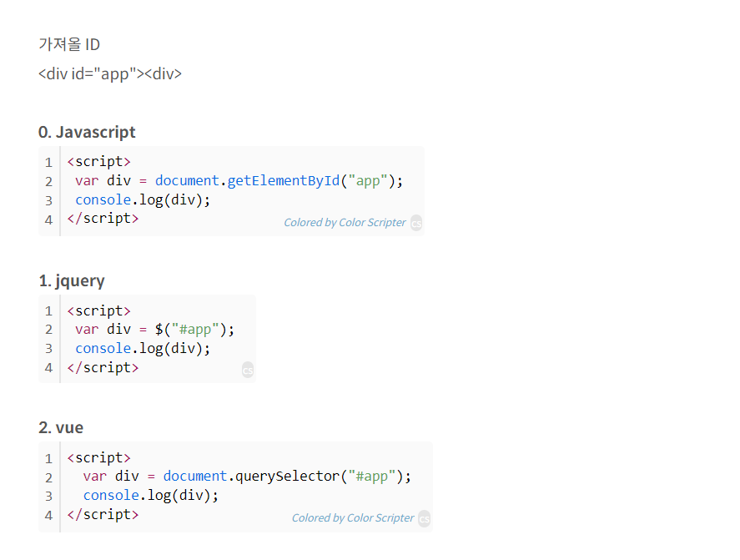The width and height of the screenshot is (740, 560).
Task: Open 'Colored by Color Scripter' link under Javascript code
Action: point(345,222)
